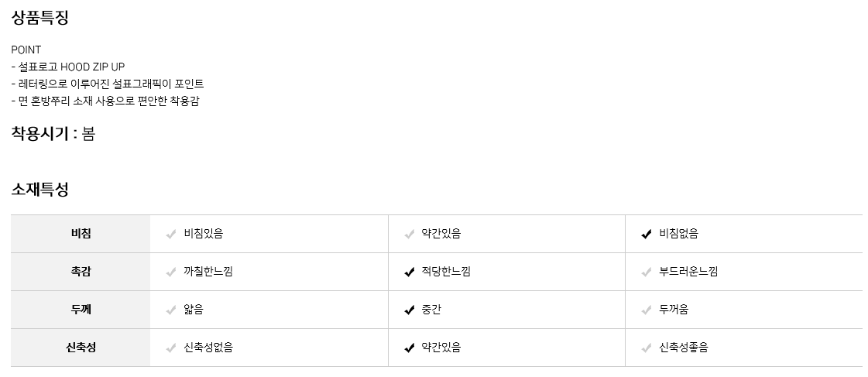Image resolution: width=868 pixels, height=377 pixels.
Task: Click the 상품특징 heading
Action: 40,18
